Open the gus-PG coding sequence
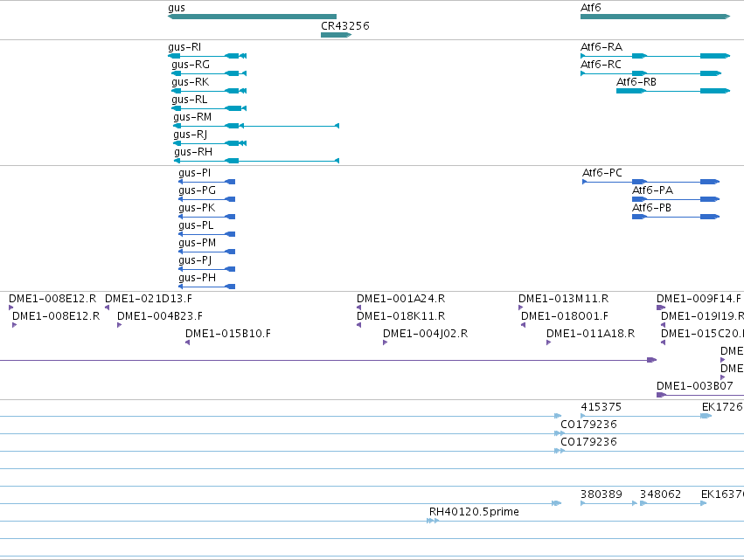 click(x=207, y=199)
